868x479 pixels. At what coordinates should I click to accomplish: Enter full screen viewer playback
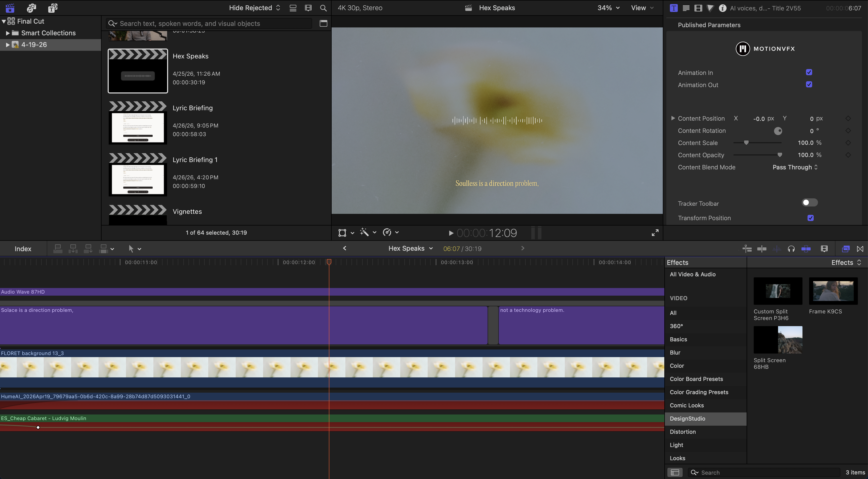655,233
